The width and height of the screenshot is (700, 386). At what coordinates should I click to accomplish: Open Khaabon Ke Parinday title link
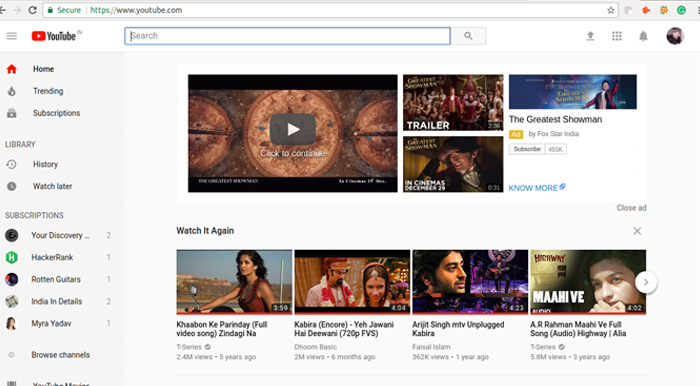point(222,329)
